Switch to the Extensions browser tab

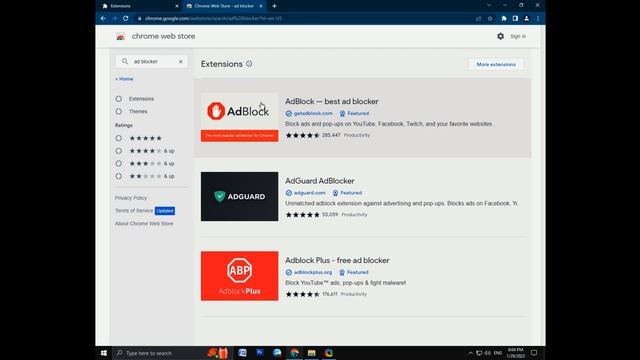click(x=140, y=6)
